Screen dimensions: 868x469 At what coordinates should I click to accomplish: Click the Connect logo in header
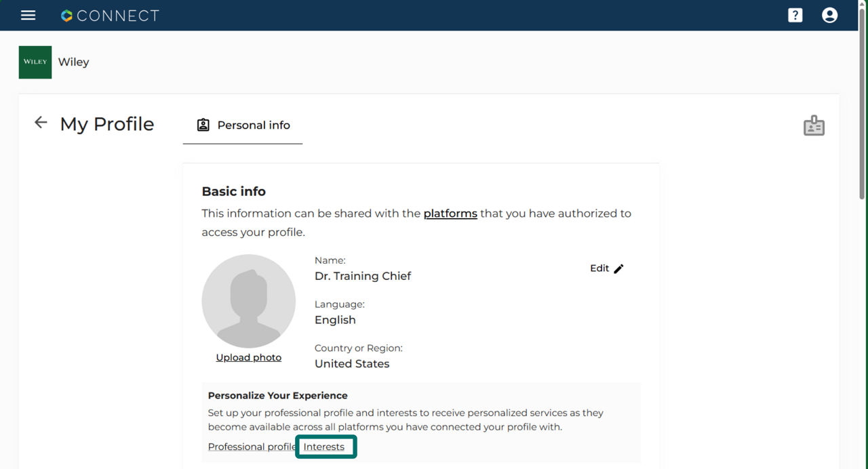pyautogui.click(x=110, y=16)
